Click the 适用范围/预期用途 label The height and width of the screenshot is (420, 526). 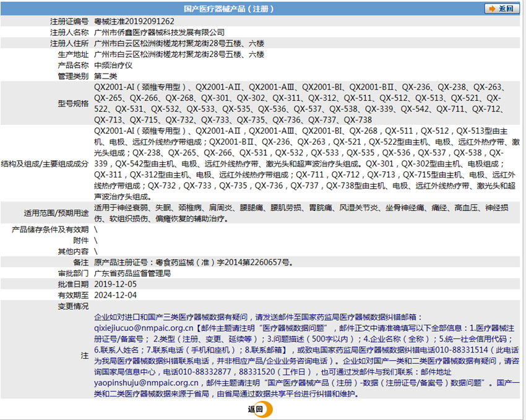56,213
